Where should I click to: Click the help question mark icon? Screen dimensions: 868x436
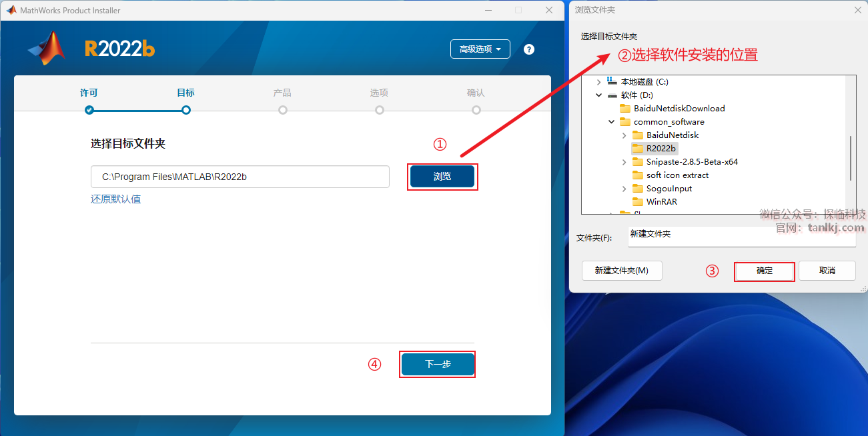(x=529, y=49)
